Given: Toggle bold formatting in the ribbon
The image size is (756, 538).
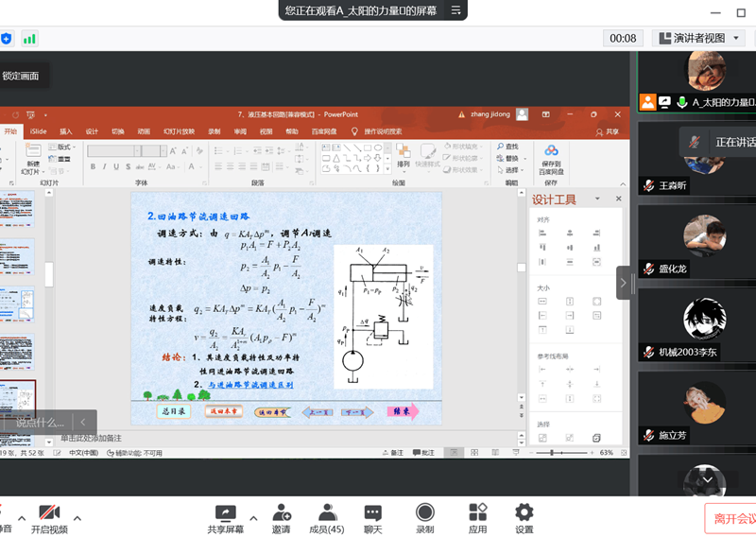Looking at the screenshot, I should tap(93, 166).
